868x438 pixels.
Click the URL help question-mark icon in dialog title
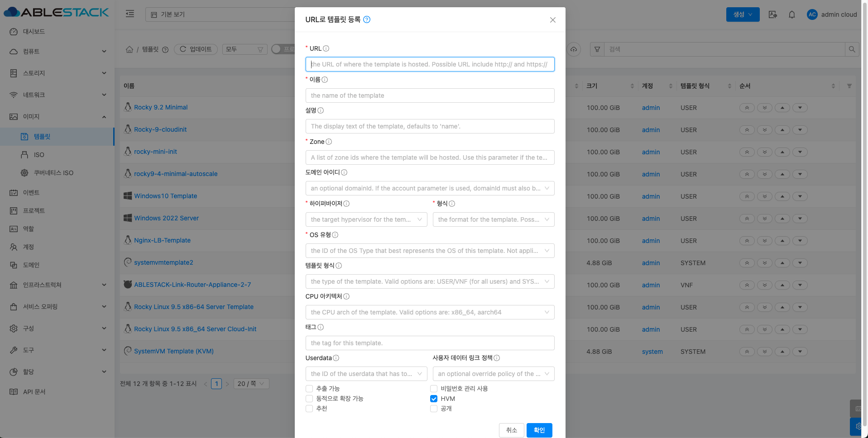pyautogui.click(x=367, y=19)
